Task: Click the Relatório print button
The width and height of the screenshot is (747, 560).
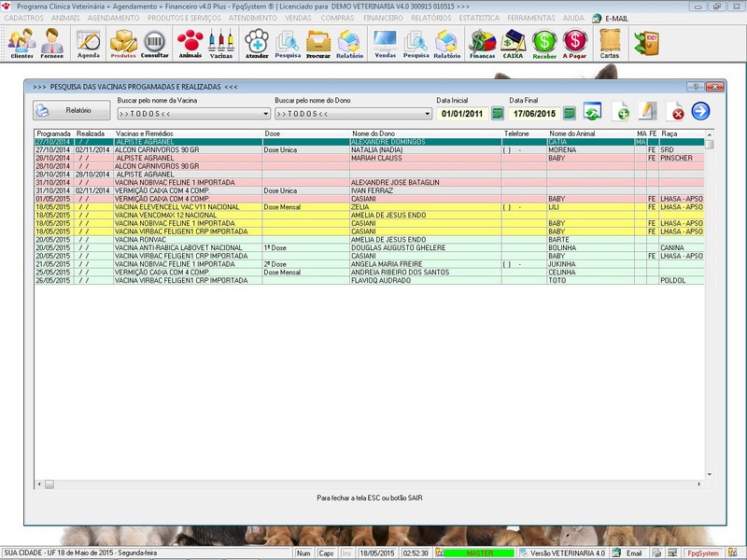Action: 72,110
